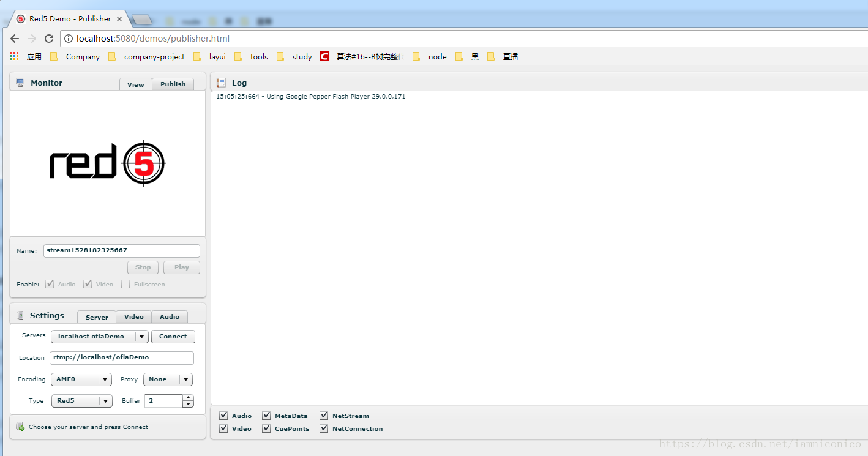The width and height of the screenshot is (868, 456).
Task: Decrease Buffer value with down arrow
Action: coord(188,404)
